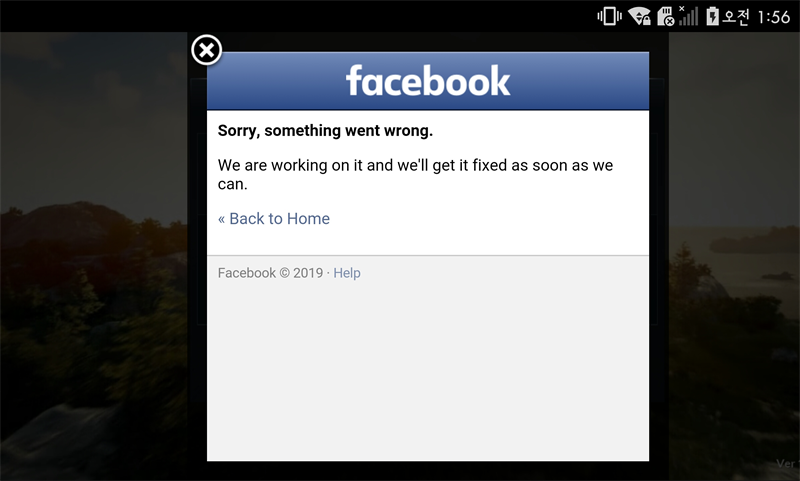Click the 'We are working on it' message text
This screenshot has width=800, height=481.
415,174
